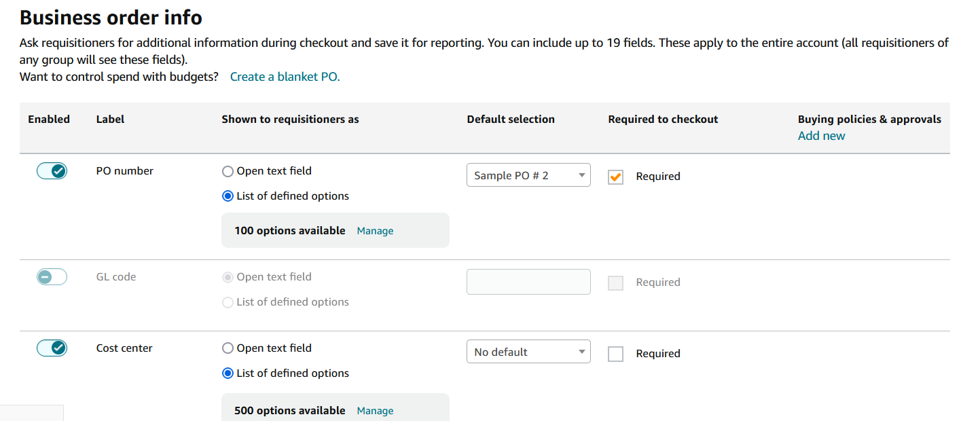Manage the 500 Cost center options
The width and height of the screenshot is (980, 421).
[x=375, y=411]
